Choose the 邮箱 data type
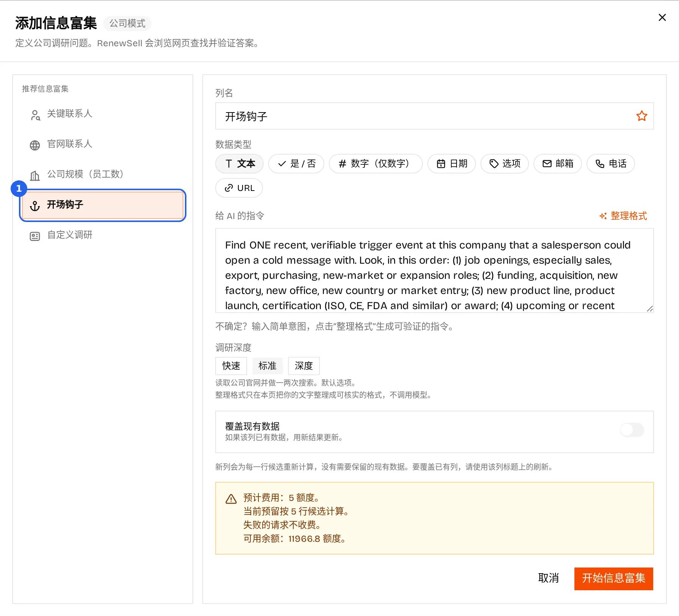The width and height of the screenshot is (679, 616). coord(558,164)
